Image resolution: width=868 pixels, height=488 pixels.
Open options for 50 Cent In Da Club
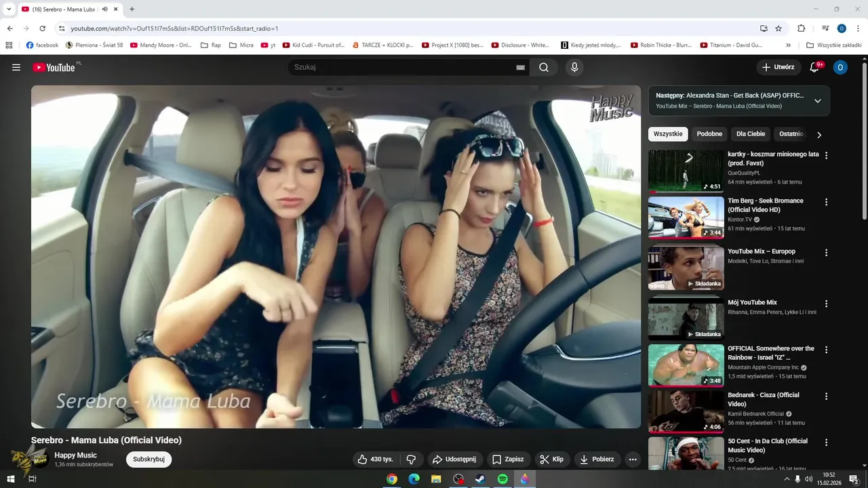pos(826,442)
